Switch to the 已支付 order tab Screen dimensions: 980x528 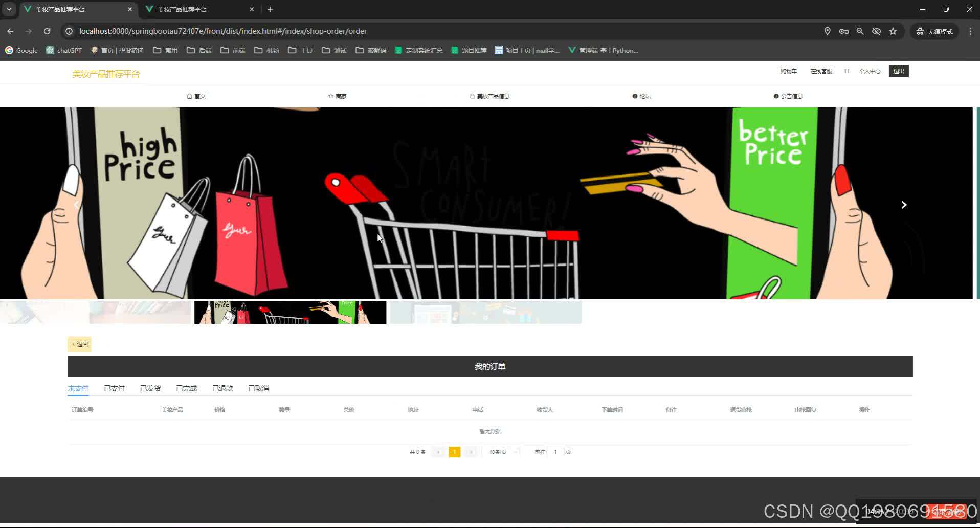coord(114,388)
